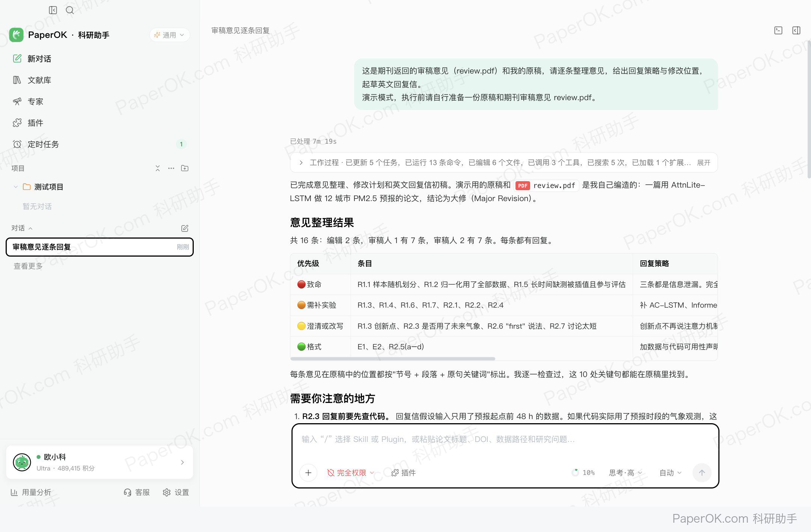The image size is (811, 532).
Task: Collapse the sidebar with the panel icon
Action: 53,10
